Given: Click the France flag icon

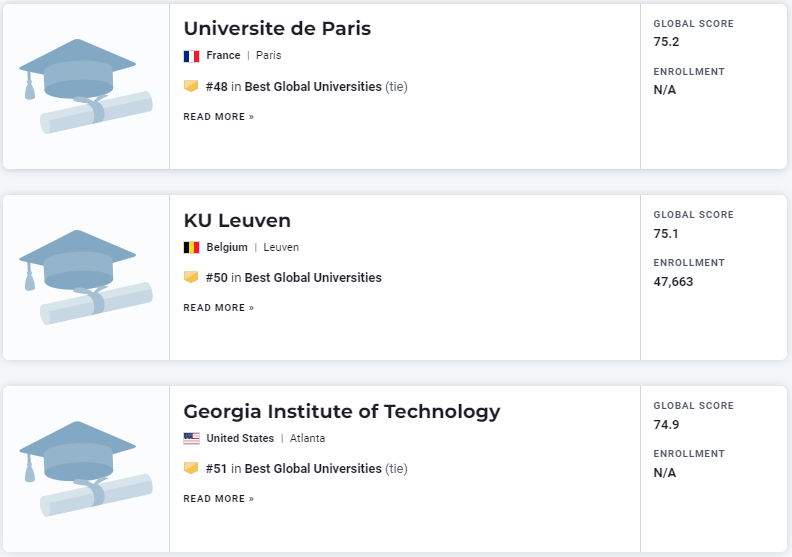Looking at the screenshot, I should click(x=191, y=56).
